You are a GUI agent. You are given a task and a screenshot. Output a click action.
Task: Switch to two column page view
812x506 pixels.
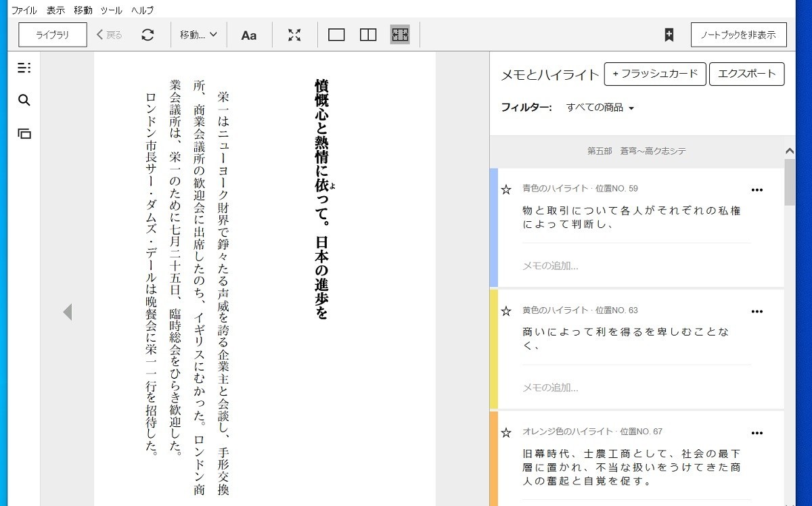[x=368, y=34]
